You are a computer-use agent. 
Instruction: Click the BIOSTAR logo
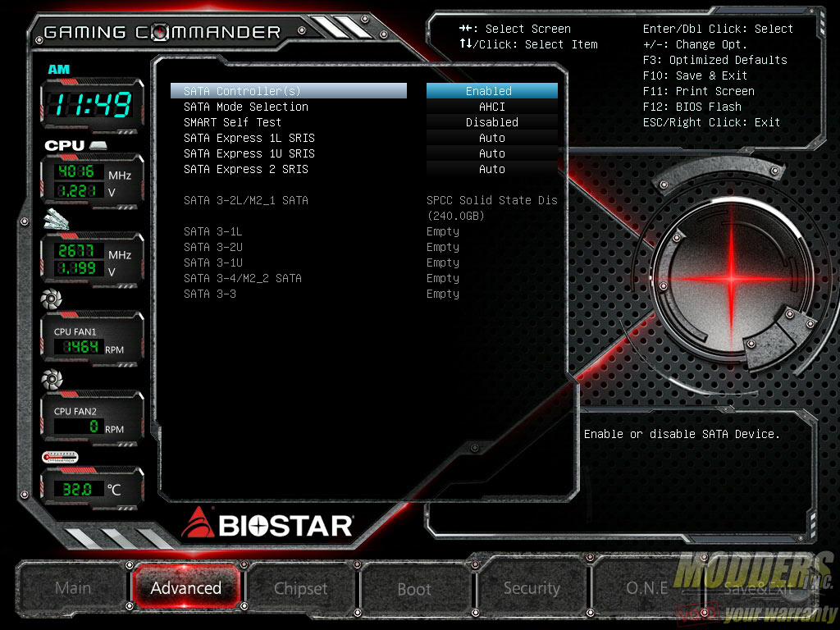point(267,523)
